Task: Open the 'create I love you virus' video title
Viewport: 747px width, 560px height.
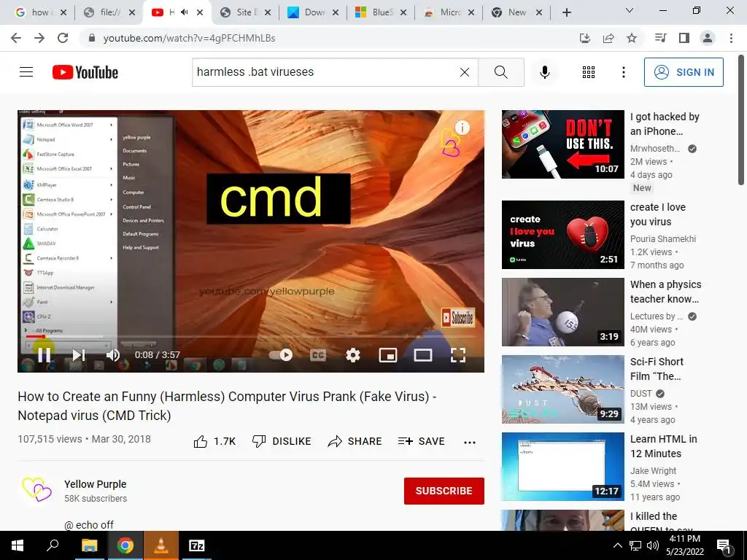Action: [x=657, y=214]
